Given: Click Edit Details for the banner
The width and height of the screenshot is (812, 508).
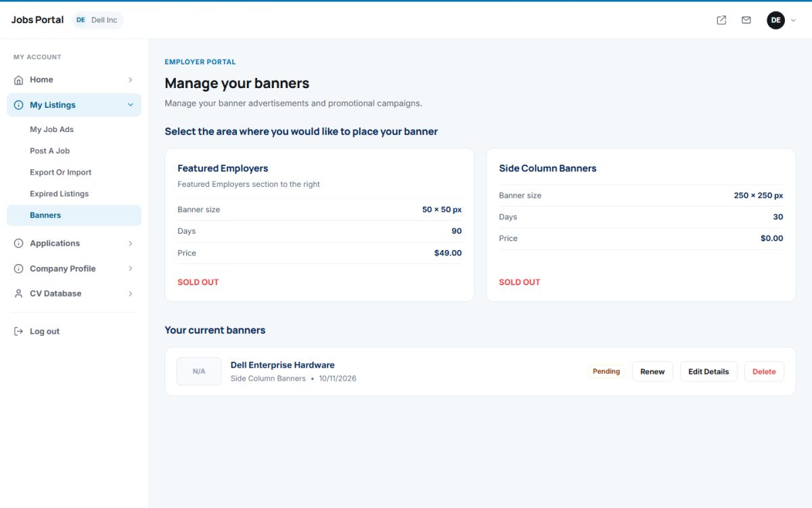Looking at the screenshot, I should (x=708, y=371).
